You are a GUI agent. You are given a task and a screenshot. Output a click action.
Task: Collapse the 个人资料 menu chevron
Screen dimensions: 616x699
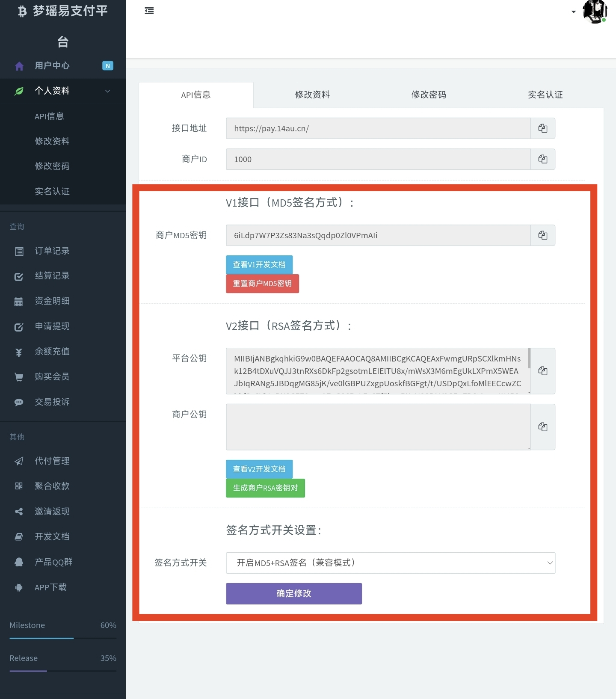click(108, 91)
